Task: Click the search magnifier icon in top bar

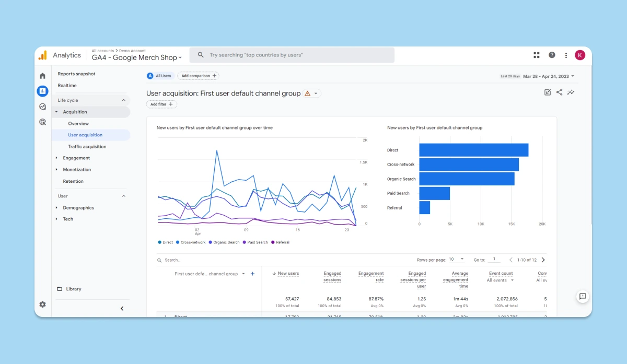Action: click(201, 55)
